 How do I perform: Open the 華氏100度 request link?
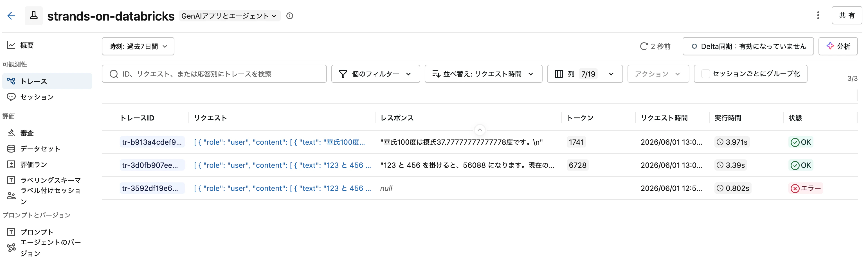279,142
